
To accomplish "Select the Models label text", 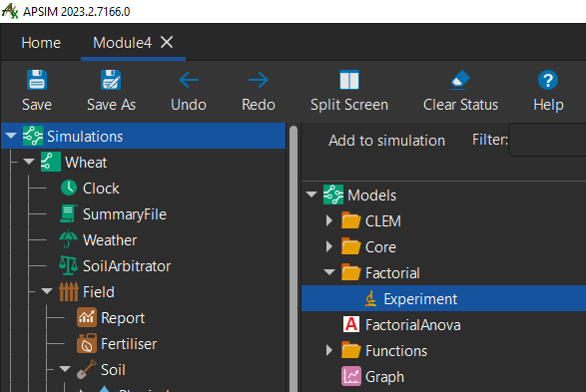I will [x=371, y=196].
